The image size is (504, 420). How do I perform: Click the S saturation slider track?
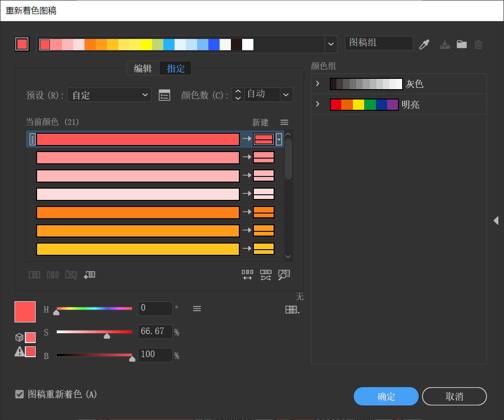94,332
